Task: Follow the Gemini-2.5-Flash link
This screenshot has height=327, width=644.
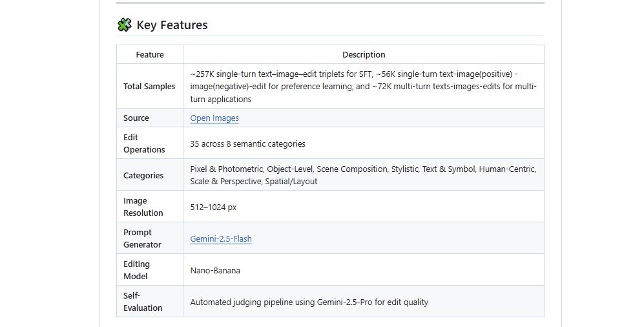Action: pos(221,239)
